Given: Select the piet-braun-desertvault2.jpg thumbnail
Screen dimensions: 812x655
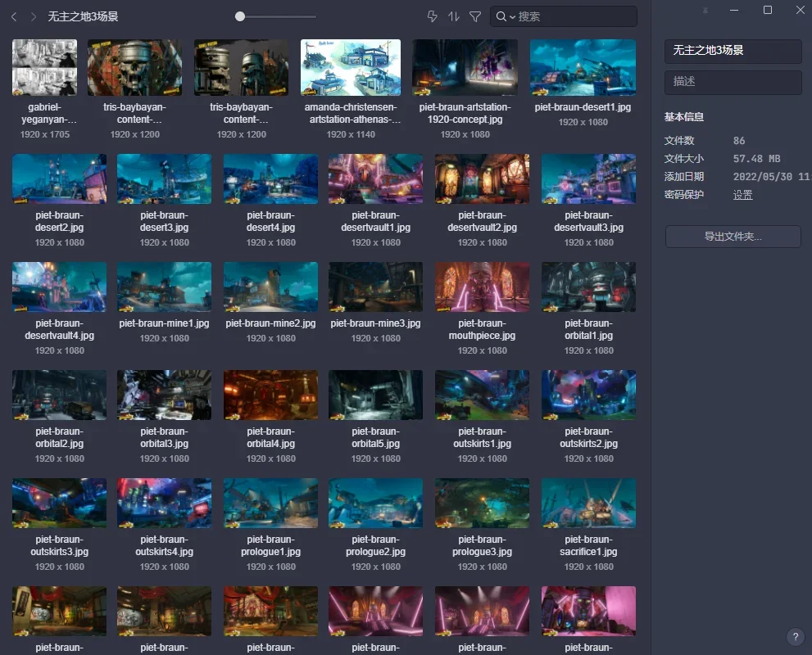Looking at the screenshot, I should point(482,178).
